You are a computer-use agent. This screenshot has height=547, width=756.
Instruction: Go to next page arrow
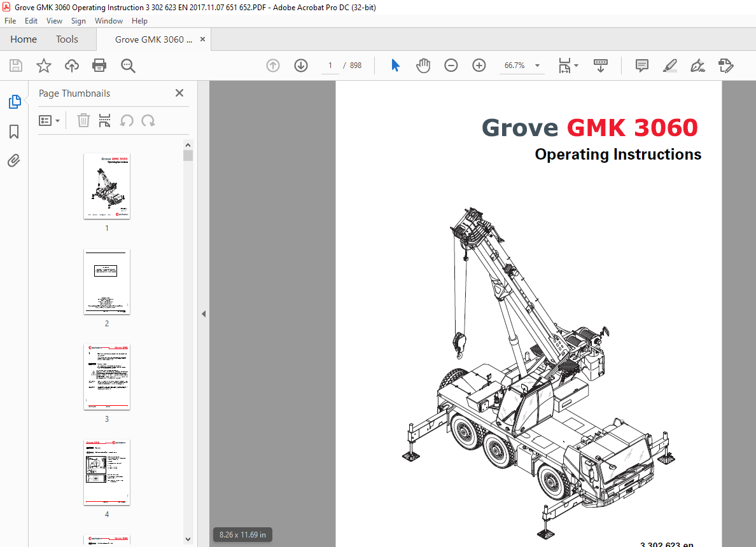coord(301,66)
